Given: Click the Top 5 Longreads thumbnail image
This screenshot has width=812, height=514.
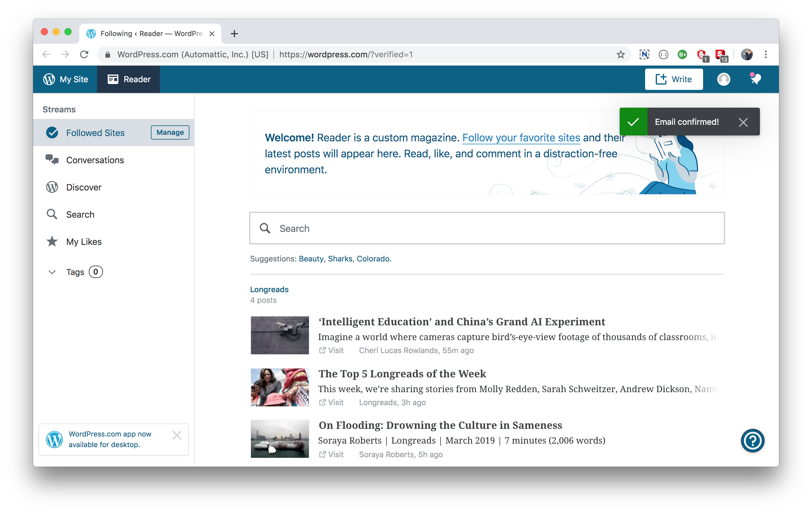Looking at the screenshot, I should 280,387.
